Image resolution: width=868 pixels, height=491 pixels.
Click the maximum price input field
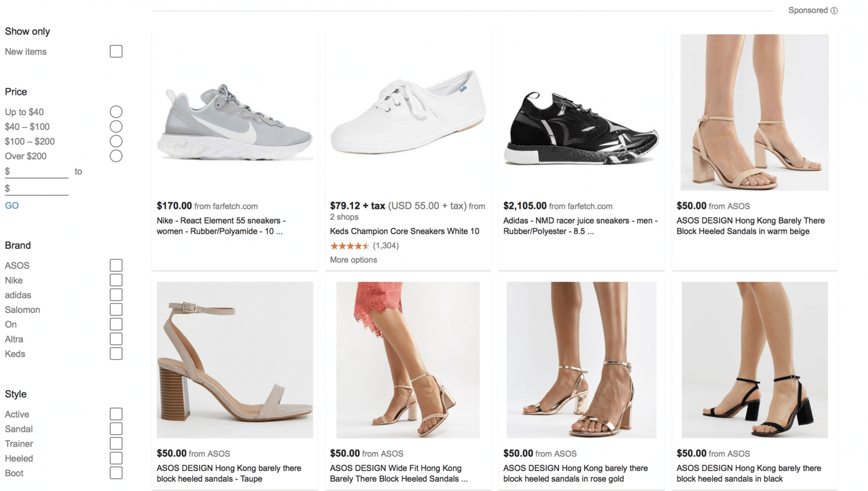(39, 189)
